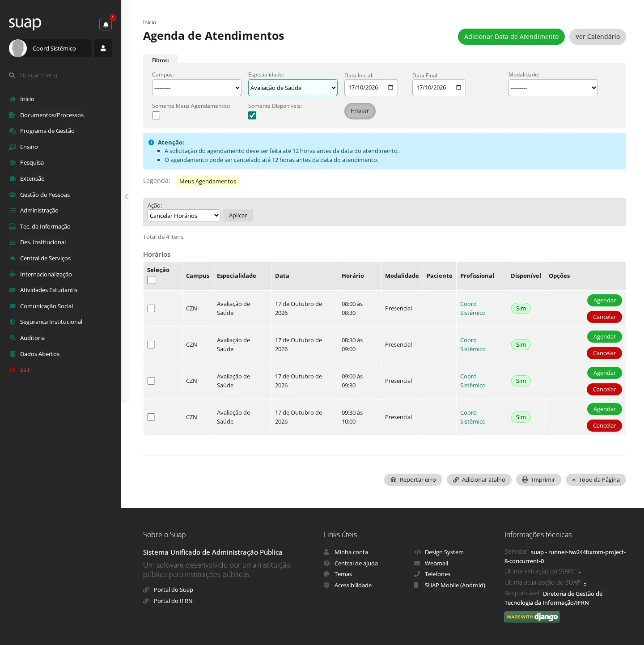644x645 pixels.
Task: Select the 08:30 às 09:00 row checkbox
Action: point(151,345)
